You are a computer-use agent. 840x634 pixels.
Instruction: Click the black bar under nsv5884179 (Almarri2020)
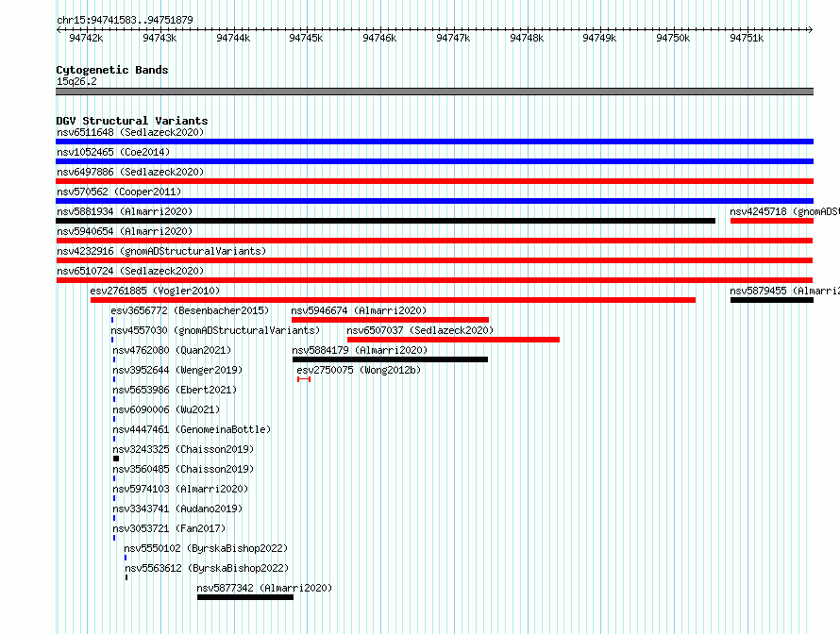tap(390, 359)
